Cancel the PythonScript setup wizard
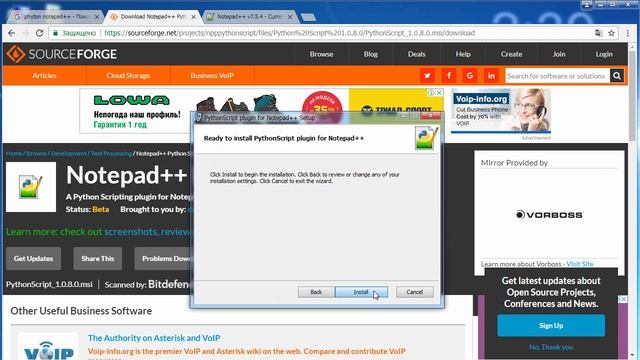Viewport: 640px width, 360px height. (415, 292)
